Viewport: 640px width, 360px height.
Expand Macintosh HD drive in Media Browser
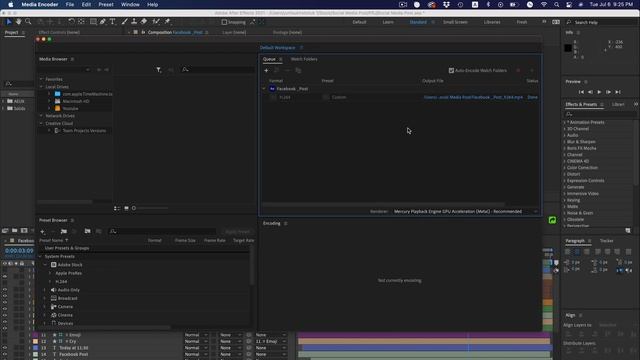49,101
